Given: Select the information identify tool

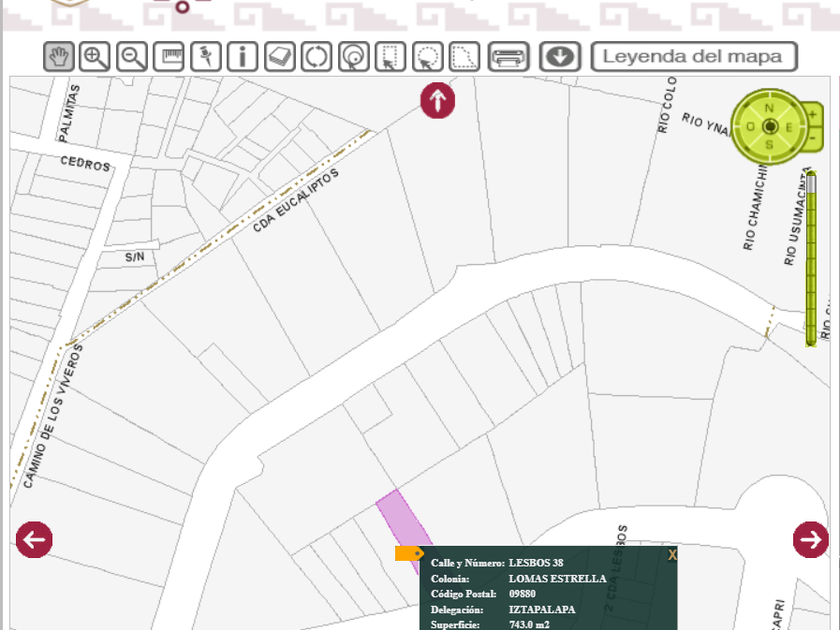Looking at the screenshot, I should 243,57.
